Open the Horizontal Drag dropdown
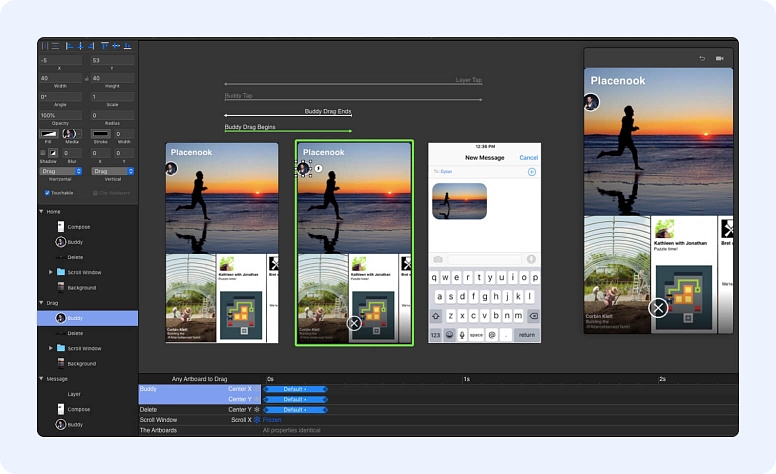This screenshot has width=776, height=474. [x=60, y=171]
